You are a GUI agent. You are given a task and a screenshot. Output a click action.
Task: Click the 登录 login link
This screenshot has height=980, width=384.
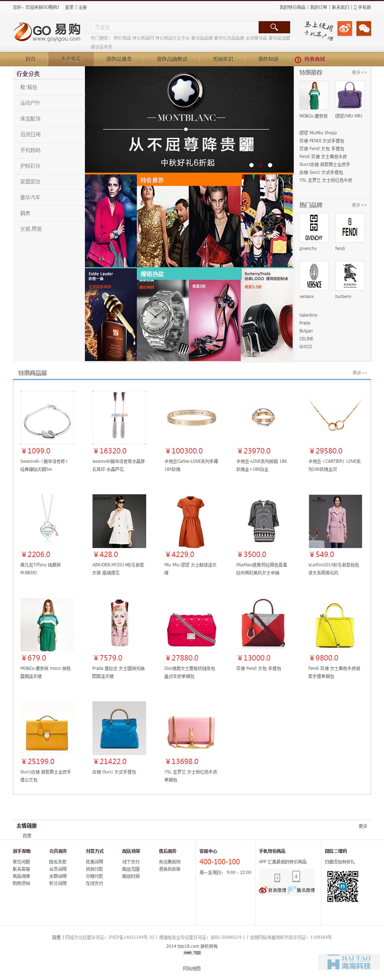click(69, 7)
